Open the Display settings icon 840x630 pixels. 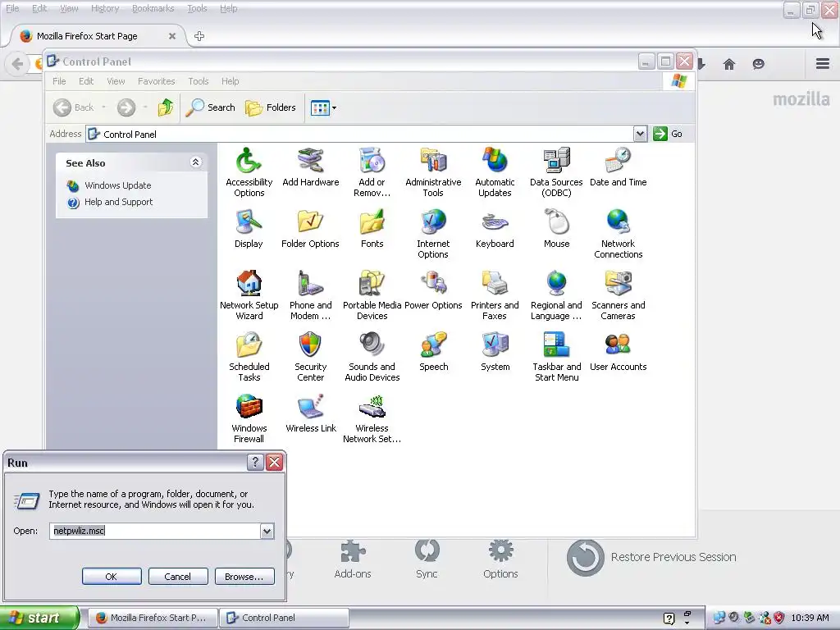pyautogui.click(x=249, y=229)
